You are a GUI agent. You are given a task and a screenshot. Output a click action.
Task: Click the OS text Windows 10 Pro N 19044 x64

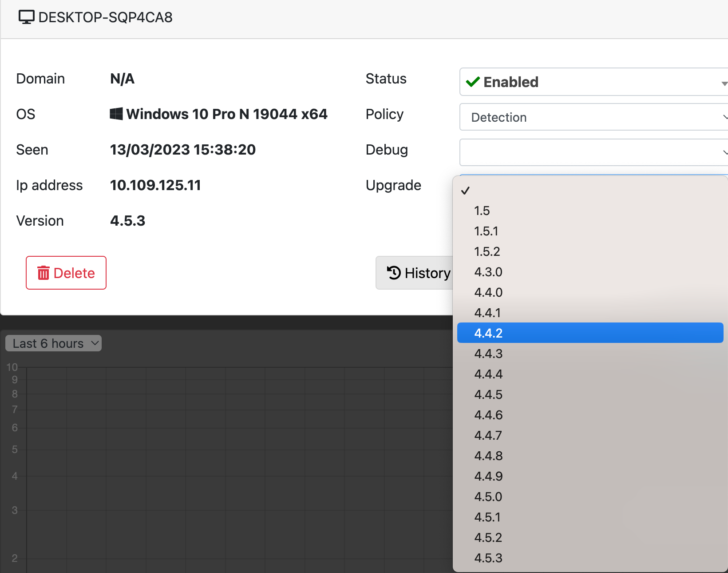[x=227, y=114]
